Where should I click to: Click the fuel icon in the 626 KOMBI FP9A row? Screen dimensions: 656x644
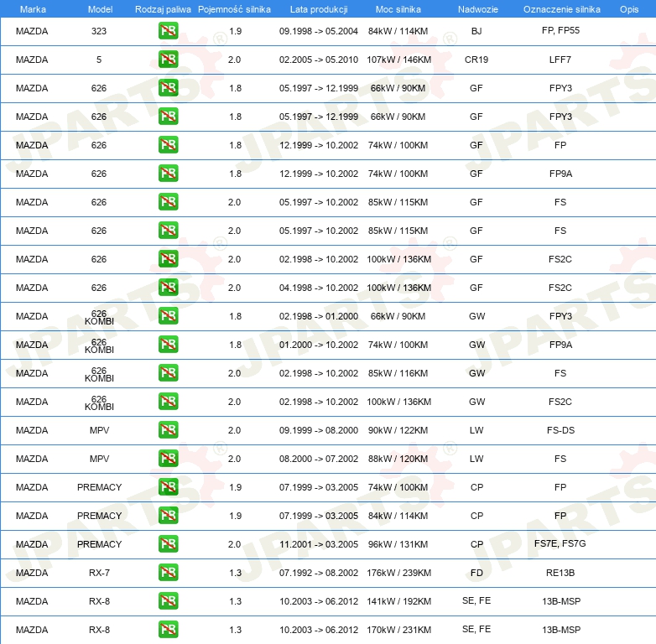point(168,345)
